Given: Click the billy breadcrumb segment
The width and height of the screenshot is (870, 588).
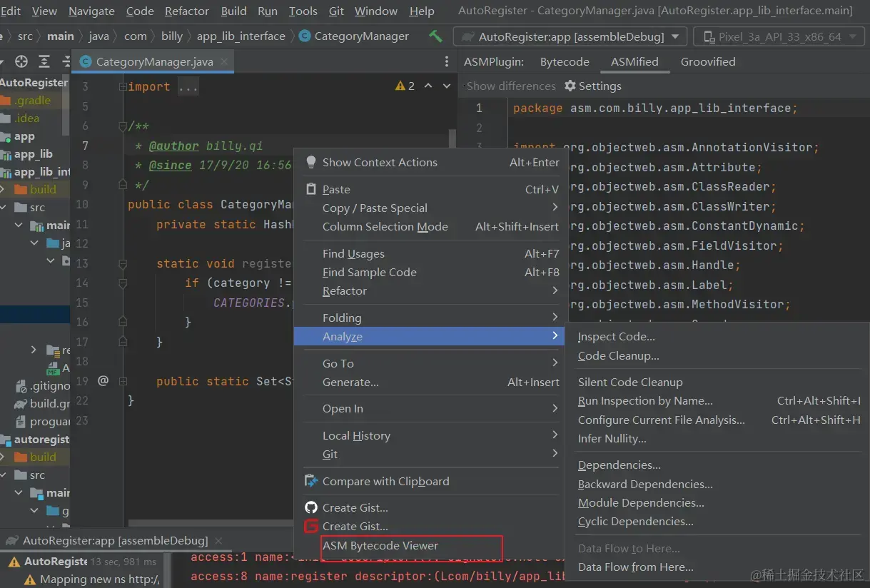Looking at the screenshot, I should 171,36.
